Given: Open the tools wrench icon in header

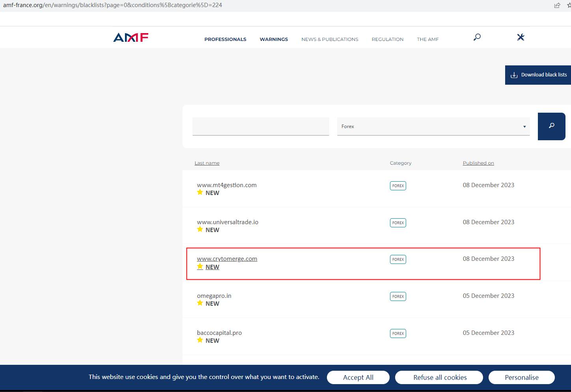Looking at the screenshot, I should [521, 37].
